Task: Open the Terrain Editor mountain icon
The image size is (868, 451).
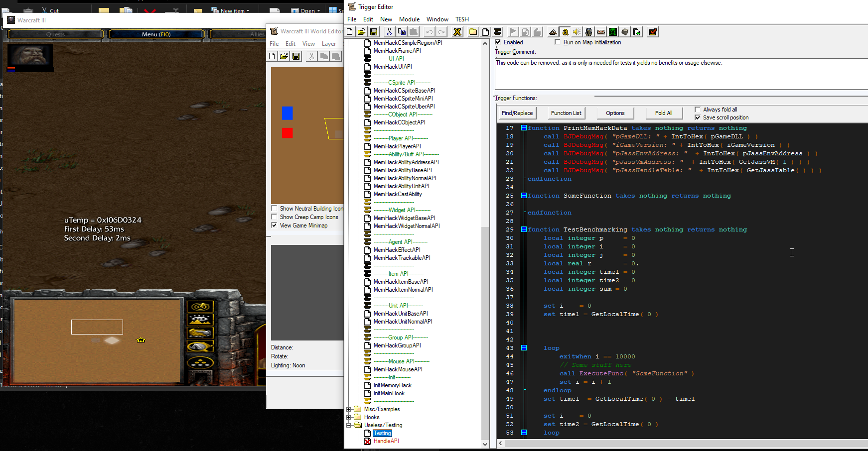Action: pos(553,32)
